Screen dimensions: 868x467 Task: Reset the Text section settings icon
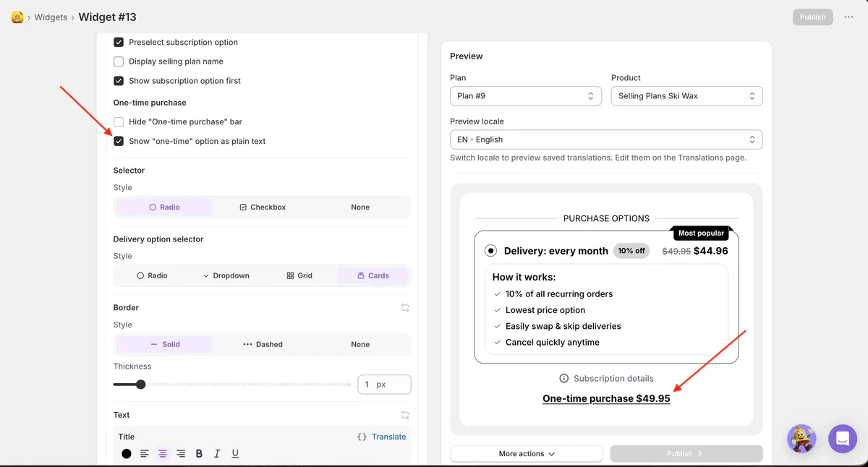point(405,415)
